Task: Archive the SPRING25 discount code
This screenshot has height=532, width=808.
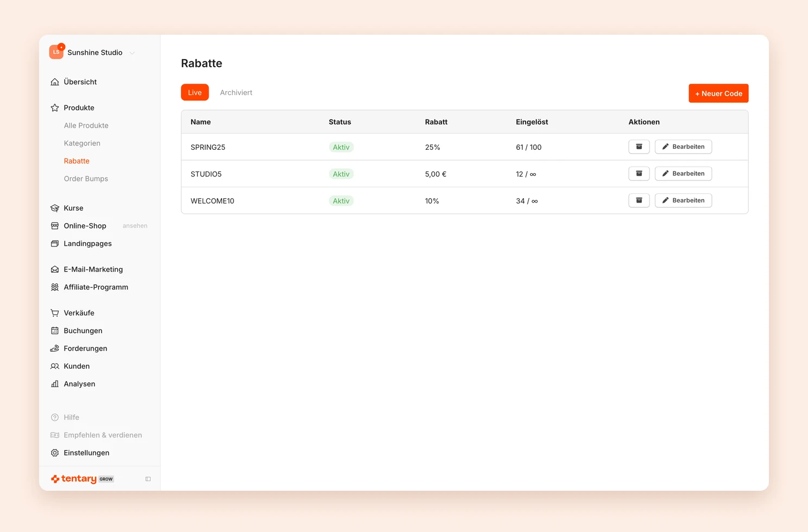Action: point(639,147)
